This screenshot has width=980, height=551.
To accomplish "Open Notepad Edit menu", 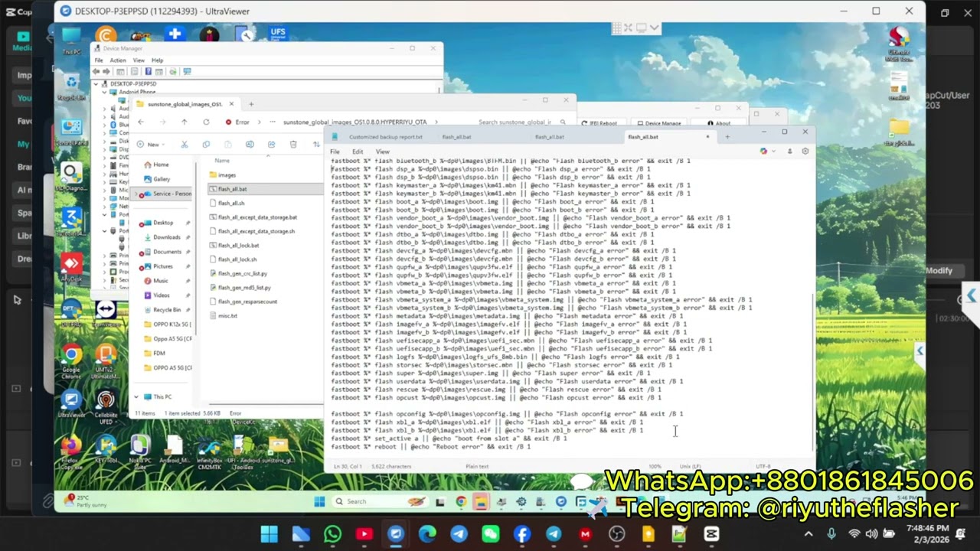I will pyautogui.click(x=358, y=152).
